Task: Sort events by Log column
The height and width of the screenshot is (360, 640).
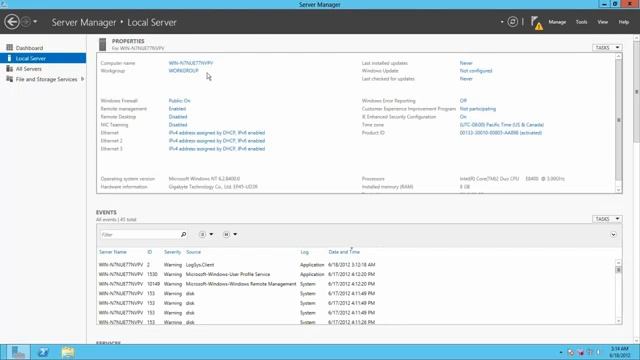Action: click(x=304, y=252)
